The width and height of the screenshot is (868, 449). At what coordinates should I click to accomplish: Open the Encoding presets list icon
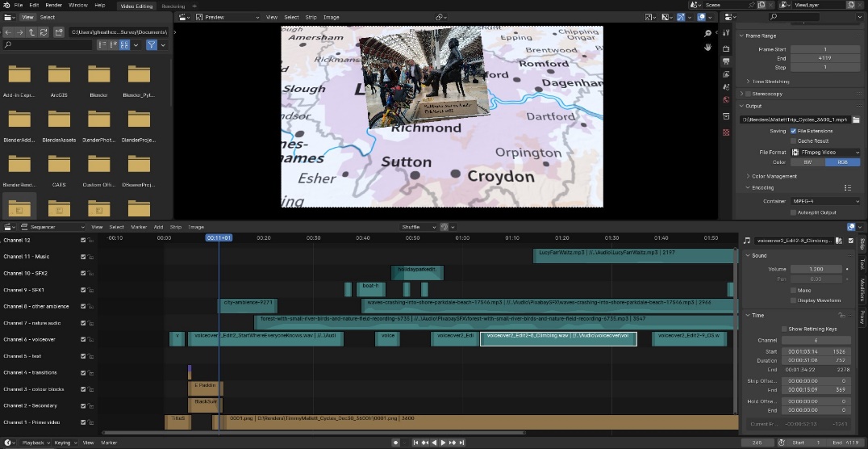848,188
